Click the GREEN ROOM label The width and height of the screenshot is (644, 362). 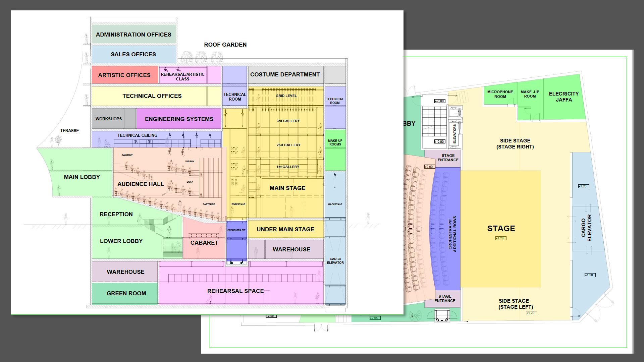point(126,293)
